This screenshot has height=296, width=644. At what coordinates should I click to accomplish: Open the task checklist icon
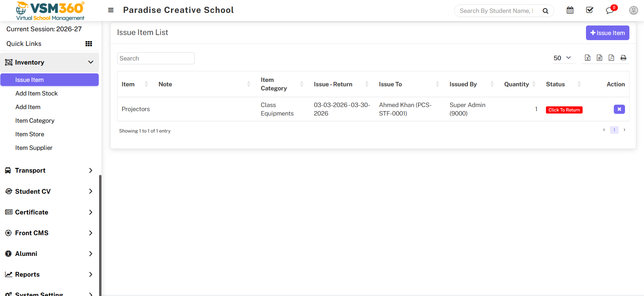pyautogui.click(x=590, y=10)
